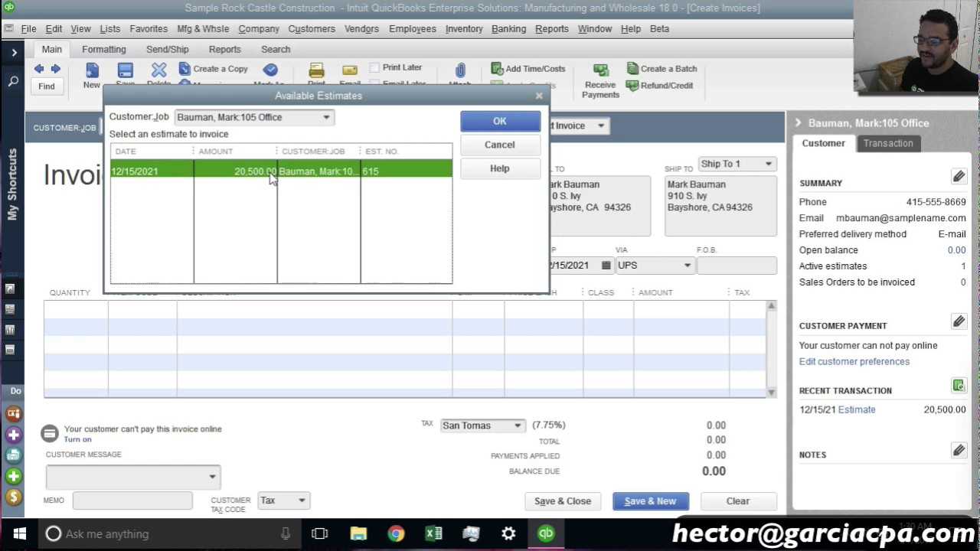Image resolution: width=980 pixels, height=551 pixels.
Task: Expand the left shortcuts bar arrow
Action: click(14, 53)
